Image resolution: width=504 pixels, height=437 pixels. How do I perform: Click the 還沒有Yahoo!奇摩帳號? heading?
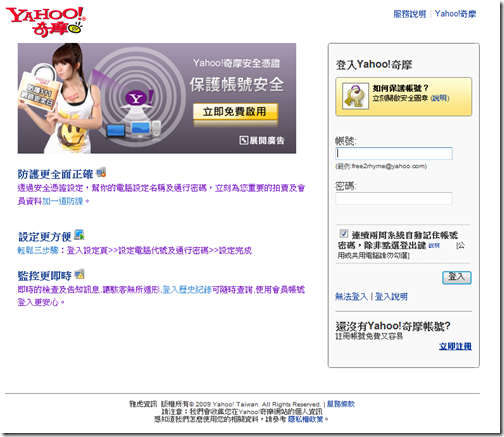point(393,326)
